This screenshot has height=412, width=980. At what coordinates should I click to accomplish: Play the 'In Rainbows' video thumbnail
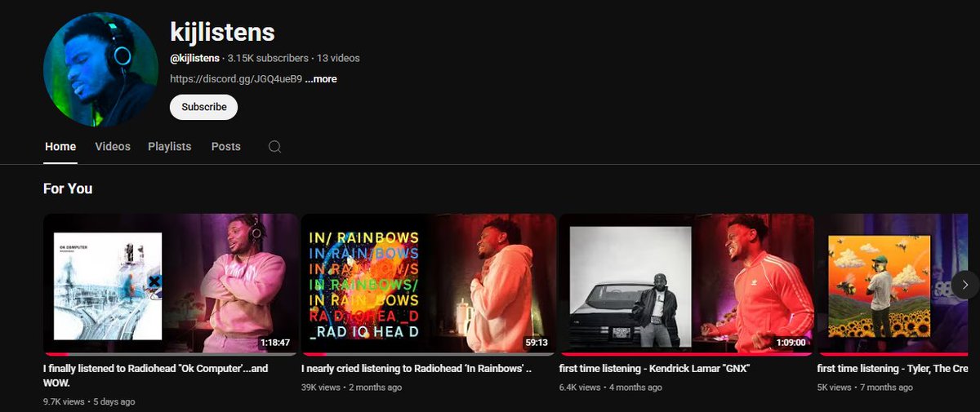pyautogui.click(x=429, y=285)
